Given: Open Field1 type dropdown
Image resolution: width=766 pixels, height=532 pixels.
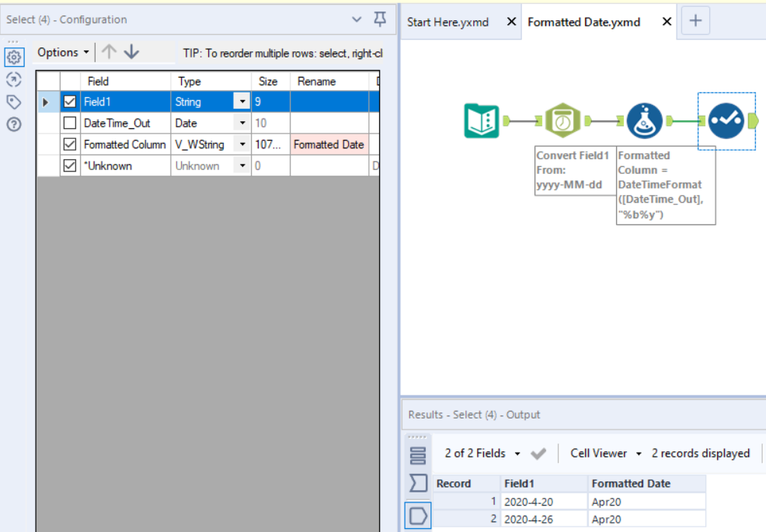Looking at the screenshot, I should (242, 102).
